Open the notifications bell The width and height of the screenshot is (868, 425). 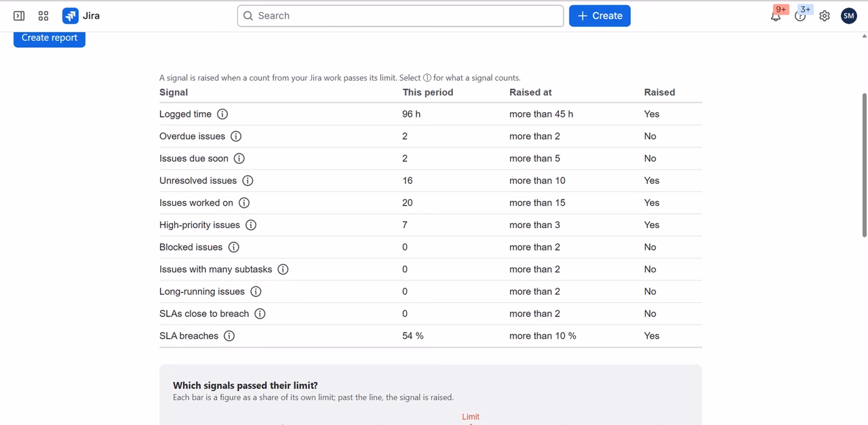(776, 16)
